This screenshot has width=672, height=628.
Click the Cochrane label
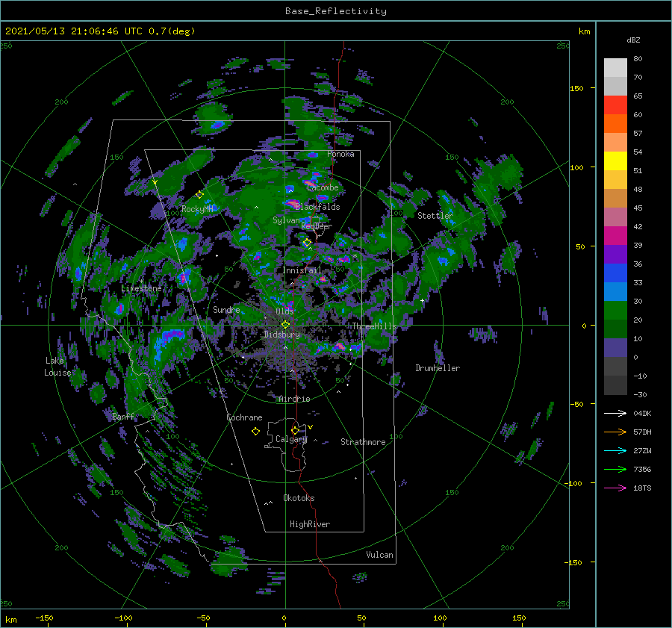(244, 417)
